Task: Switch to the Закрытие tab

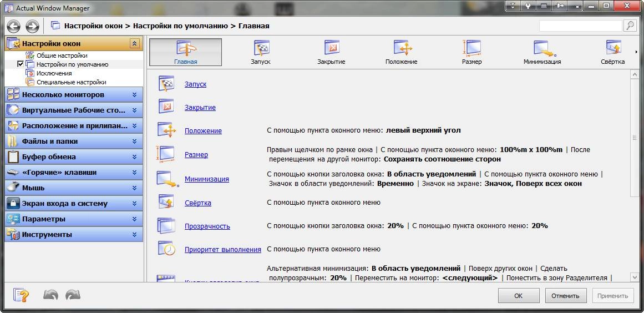Action: pyautogui.click(x=331, y=52)
